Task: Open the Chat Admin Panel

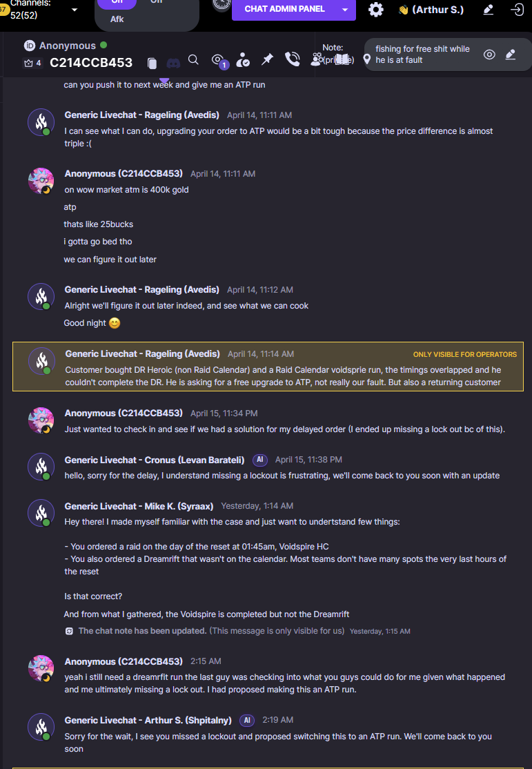Action: click(284, 10)
